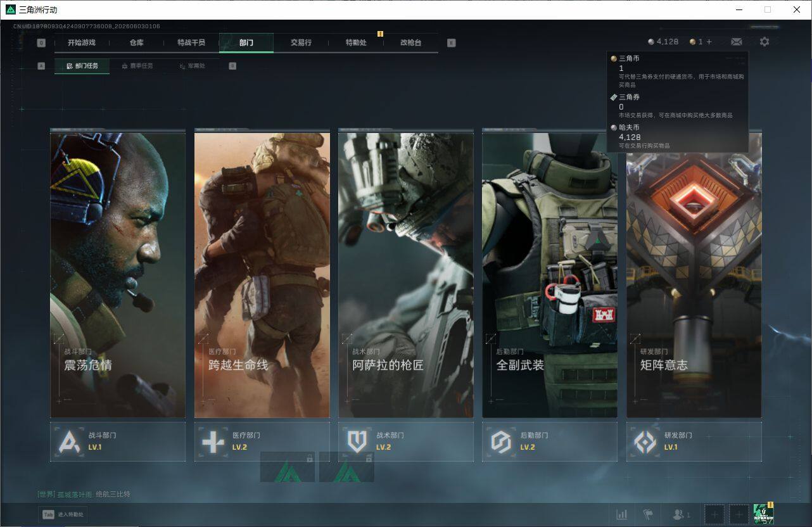The height and width of the screenshot is (527, 812).
Task: Switch to the 开始游戏 tab
Action: [x=82, y=42]
